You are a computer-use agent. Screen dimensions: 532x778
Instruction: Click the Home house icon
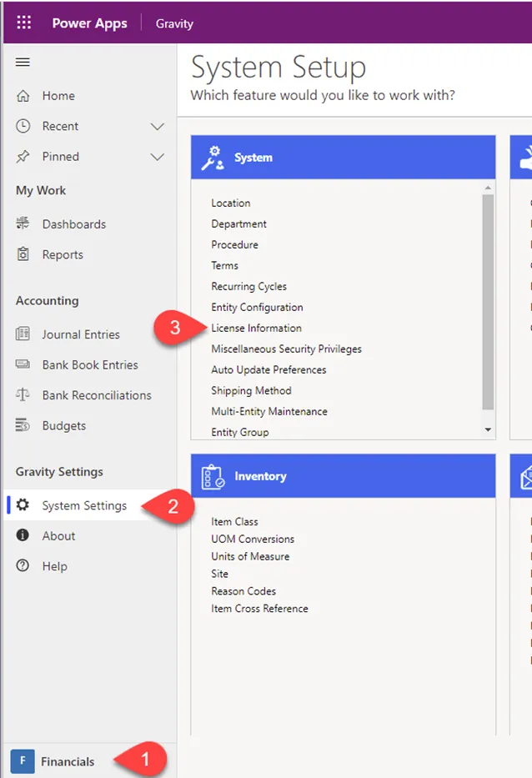click(23, 96)
